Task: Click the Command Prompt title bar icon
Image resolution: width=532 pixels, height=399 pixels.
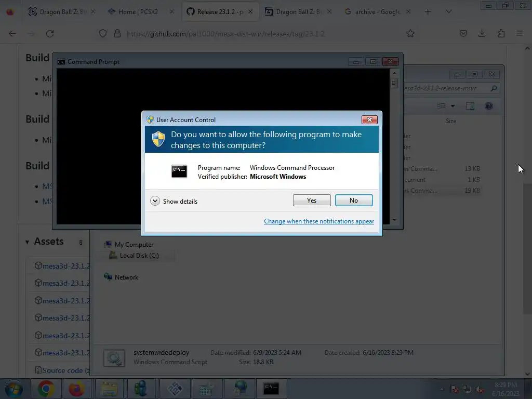Action: click(61, 62)
